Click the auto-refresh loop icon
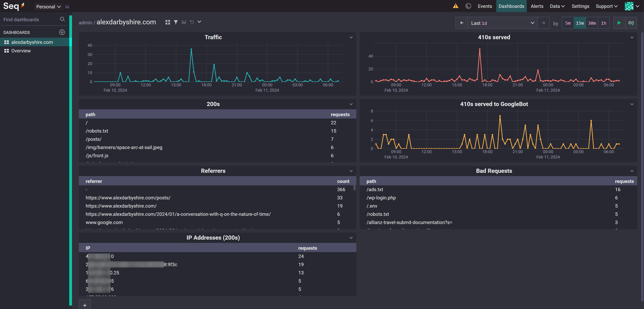Screen dimensions: 644x309 631,23
